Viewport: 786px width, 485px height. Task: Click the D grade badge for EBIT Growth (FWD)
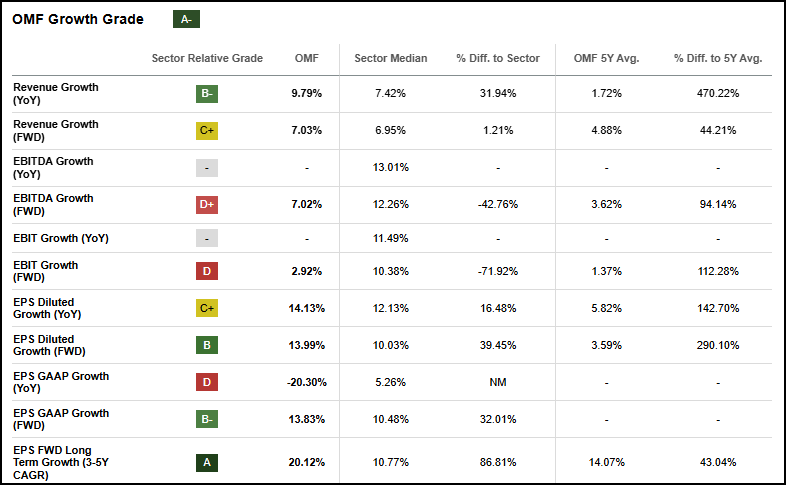[207, 272]
